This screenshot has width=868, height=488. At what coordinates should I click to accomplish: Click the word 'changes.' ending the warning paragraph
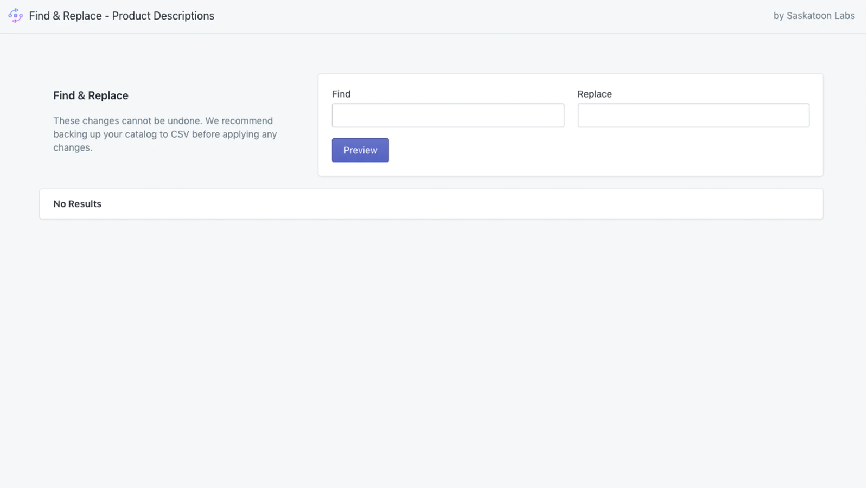coord(73,147)
